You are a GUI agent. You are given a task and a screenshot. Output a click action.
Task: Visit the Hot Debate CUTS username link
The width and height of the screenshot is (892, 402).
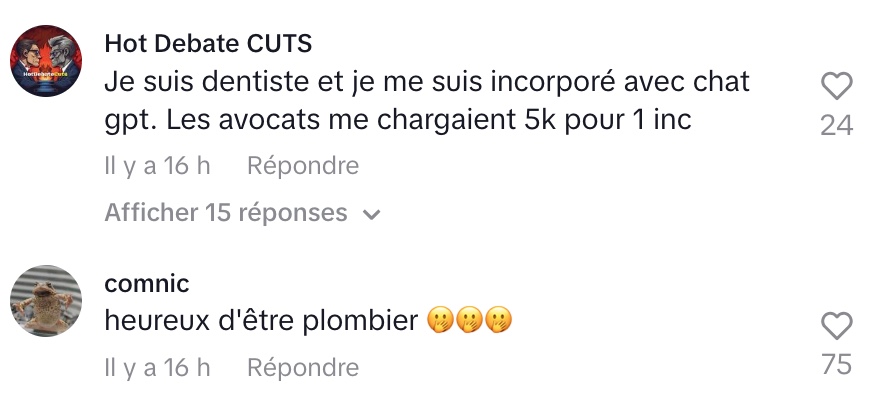tap(208, 43)
